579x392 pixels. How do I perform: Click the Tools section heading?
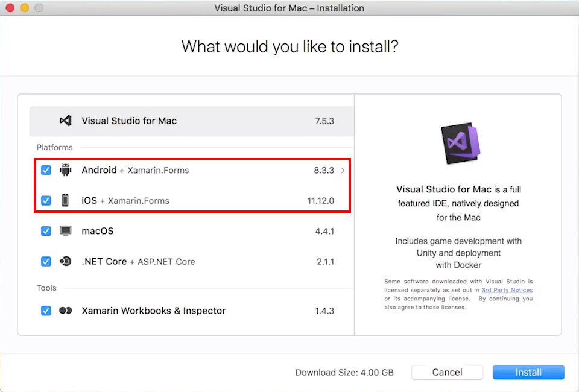click(x=46, y=288)
